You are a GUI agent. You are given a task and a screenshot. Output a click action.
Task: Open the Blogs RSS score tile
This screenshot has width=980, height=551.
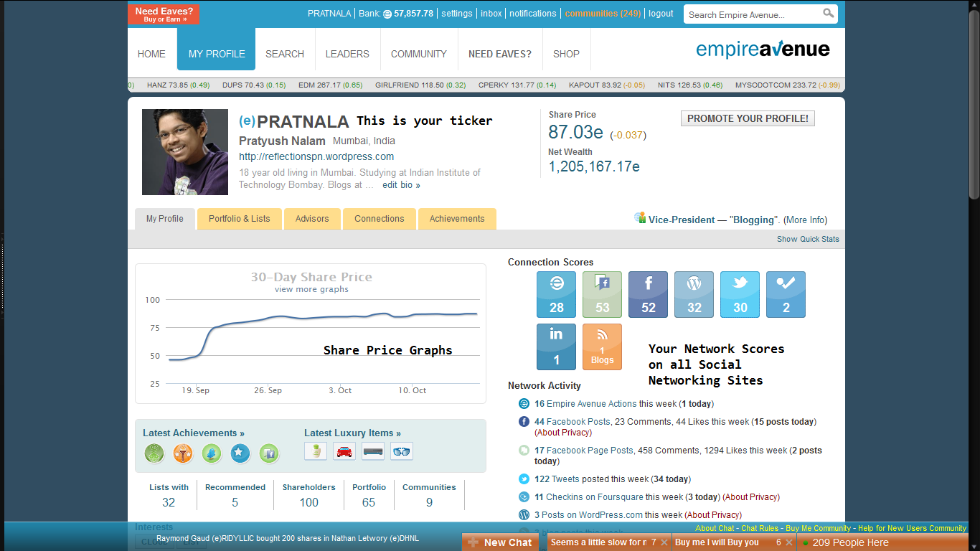pos(602,347)
